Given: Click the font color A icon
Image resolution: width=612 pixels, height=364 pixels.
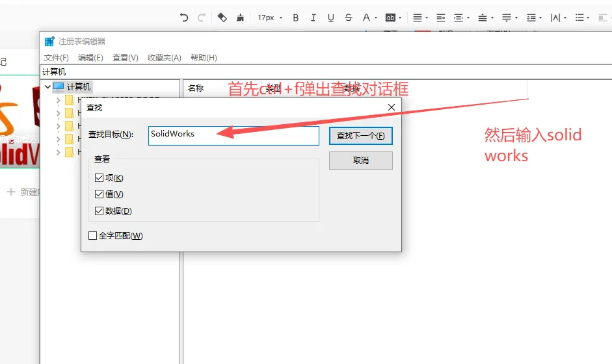Looking at the screenshot, I should point(366,18).
